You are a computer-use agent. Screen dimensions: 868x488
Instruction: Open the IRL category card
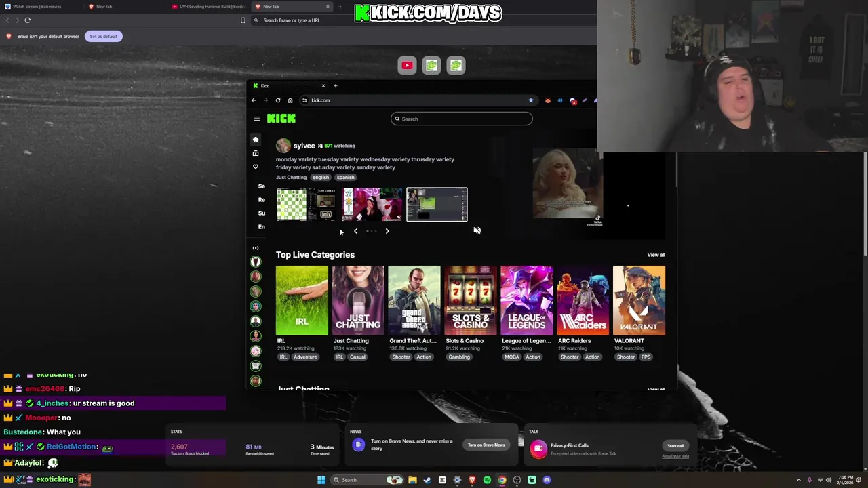point(302,301)
